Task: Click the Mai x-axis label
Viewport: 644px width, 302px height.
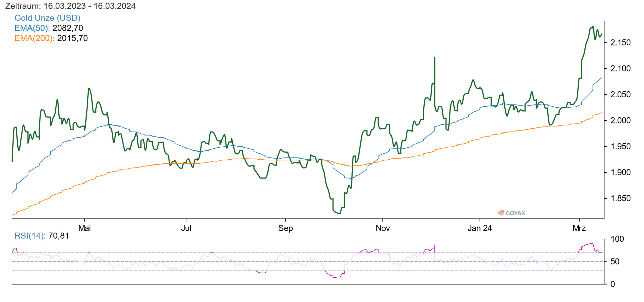Action: 84,228
